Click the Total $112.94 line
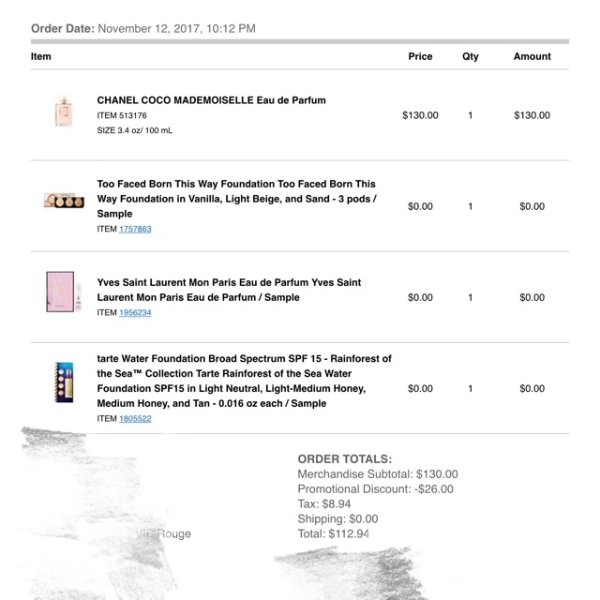600x600 pixels. [x=333, y=534]
